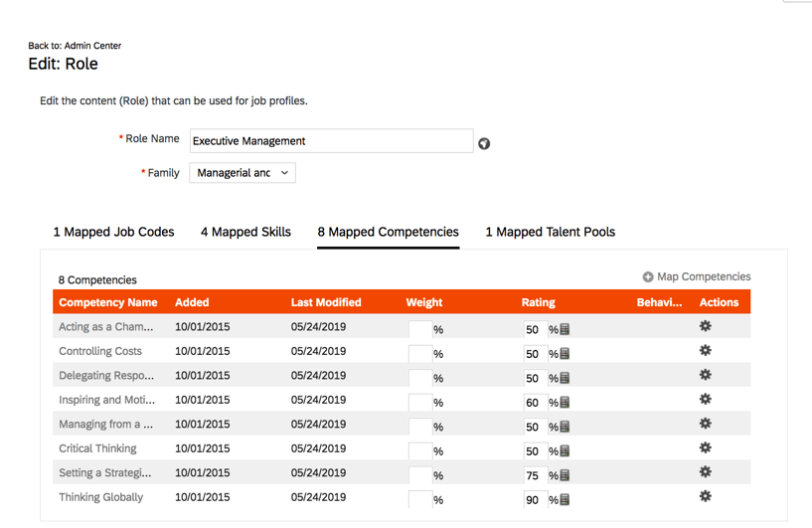Sort by Competency Name column header
Screen dimensions: 812x528
(107, 302)
